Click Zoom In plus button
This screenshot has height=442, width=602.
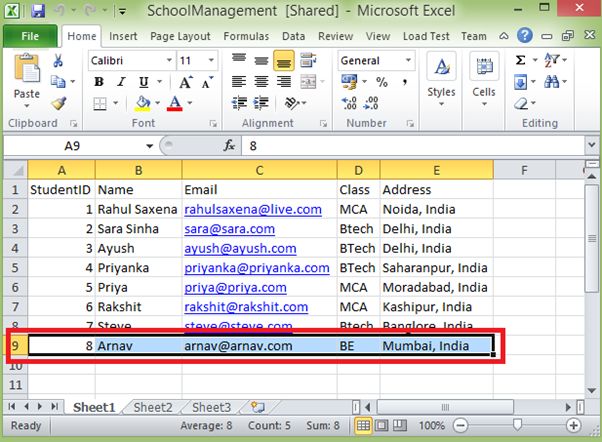574,425
